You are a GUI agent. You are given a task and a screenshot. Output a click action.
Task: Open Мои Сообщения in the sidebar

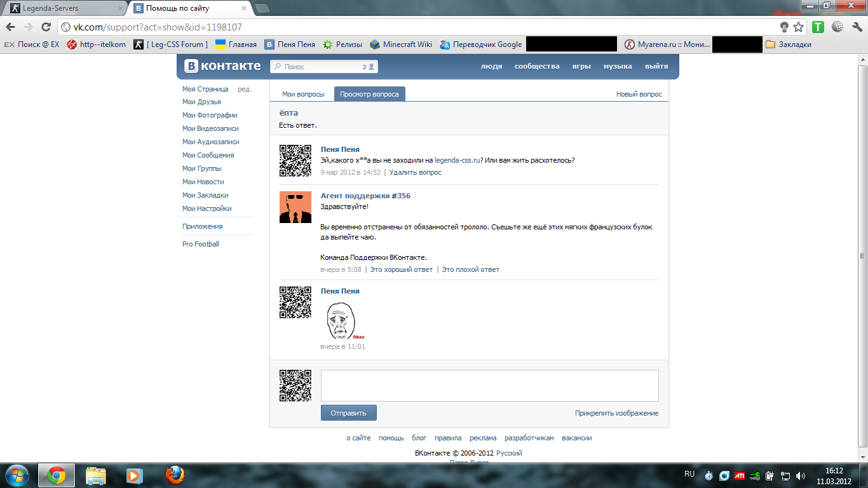tap(208, 155)
